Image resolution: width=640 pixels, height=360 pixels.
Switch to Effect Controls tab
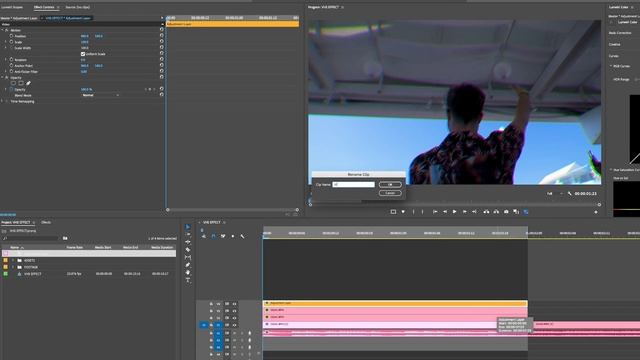[x=44, y=7]
